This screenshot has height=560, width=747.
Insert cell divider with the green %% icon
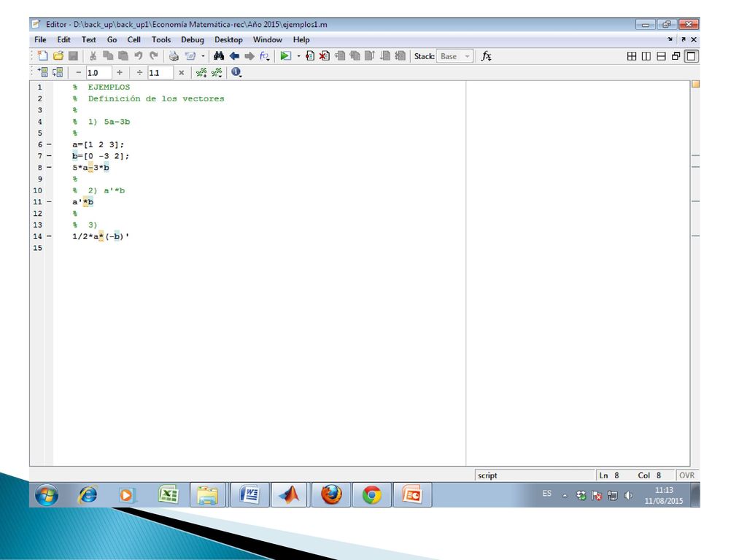click(x=201, y=72)
